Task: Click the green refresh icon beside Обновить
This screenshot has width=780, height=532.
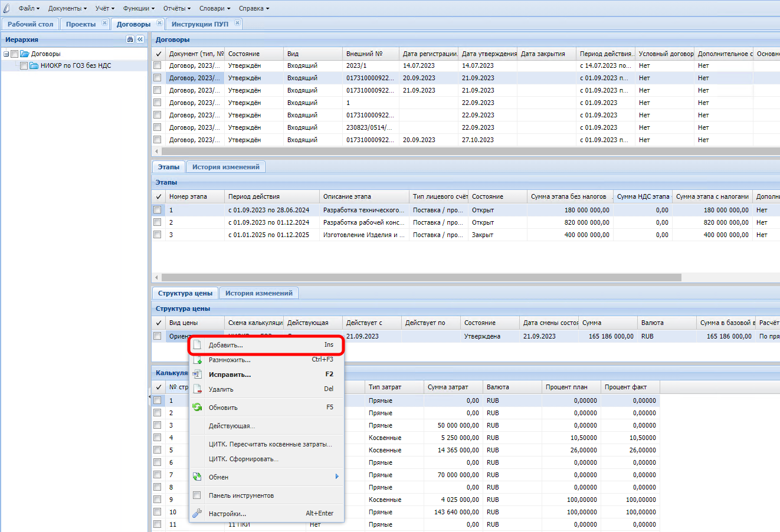Action: [197, 408]
